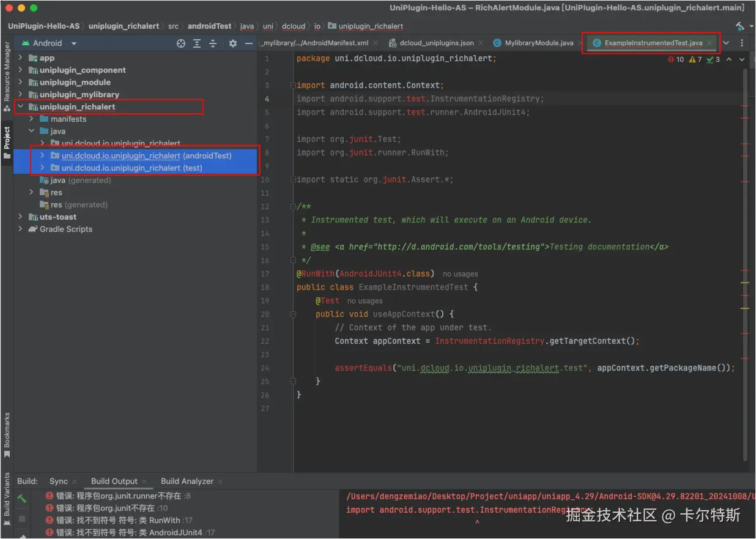This screenshot has width=756, height=539.
Task: Open Project panel settings gear
Action: tap(232, 43)
